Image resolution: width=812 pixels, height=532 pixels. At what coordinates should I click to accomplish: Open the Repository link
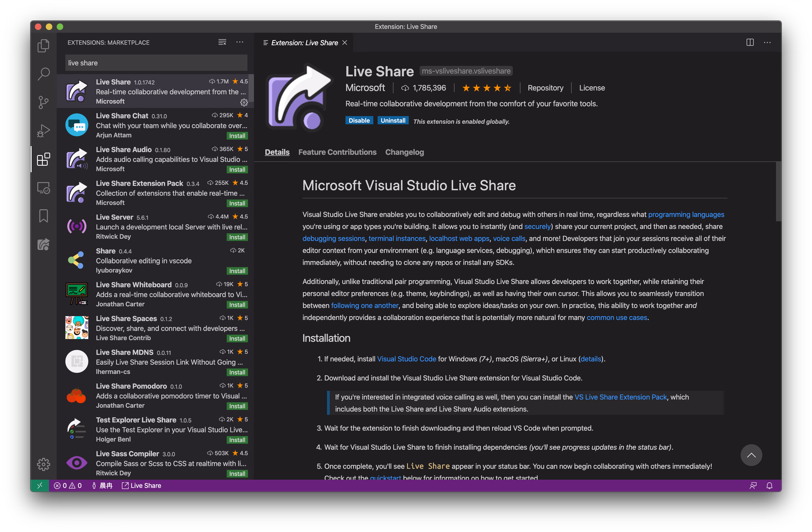545,88
